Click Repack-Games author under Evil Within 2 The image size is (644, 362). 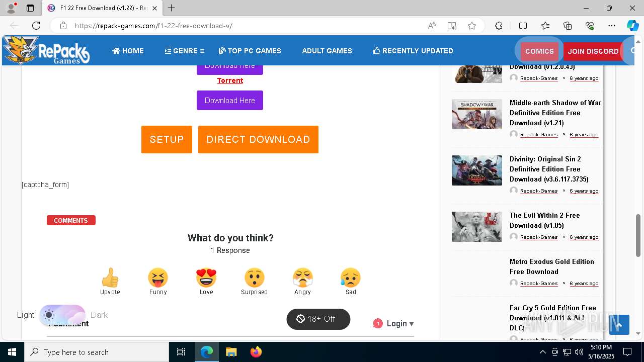coord(539,237)
